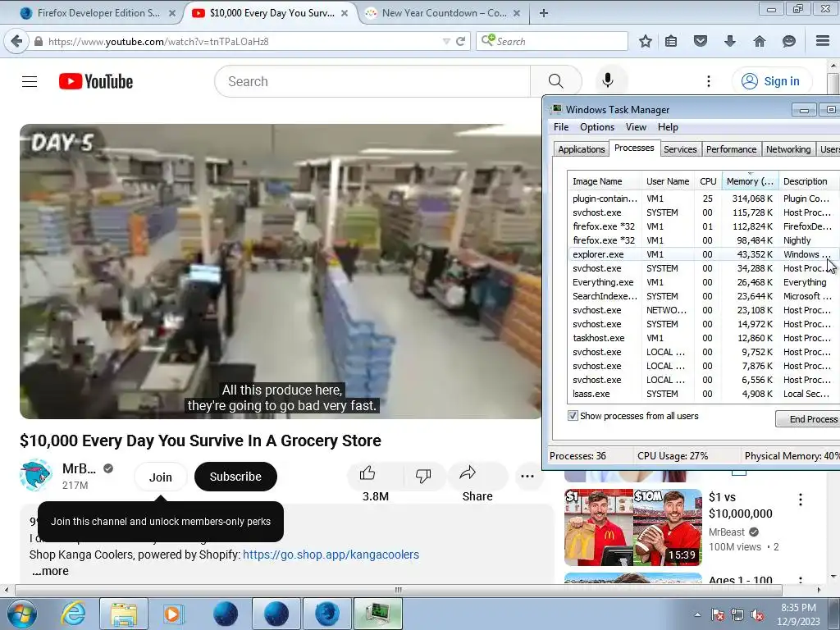Click the End Process button
The height and width of the screenshot is (630, 840).
pos(809,419)
